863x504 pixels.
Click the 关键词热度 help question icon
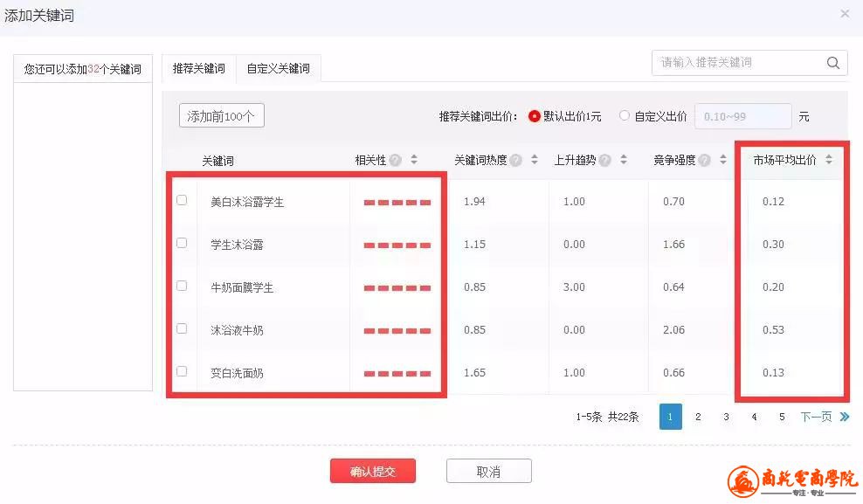[x=516, y=161]
